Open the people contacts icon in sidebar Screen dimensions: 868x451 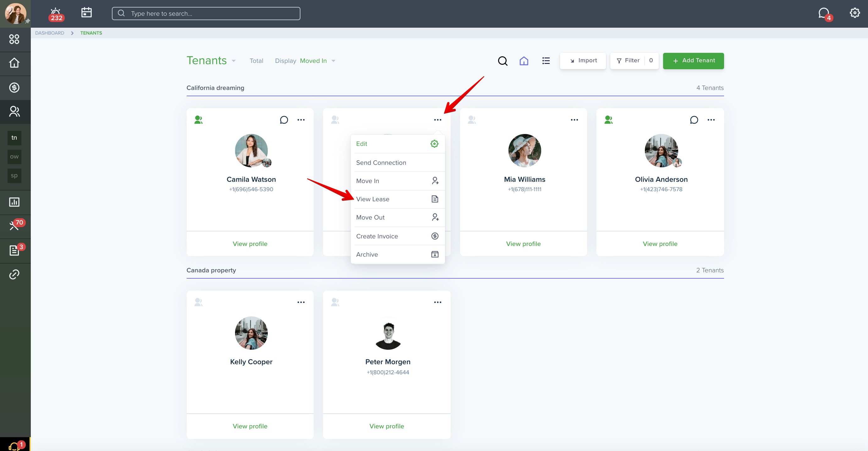14,112
